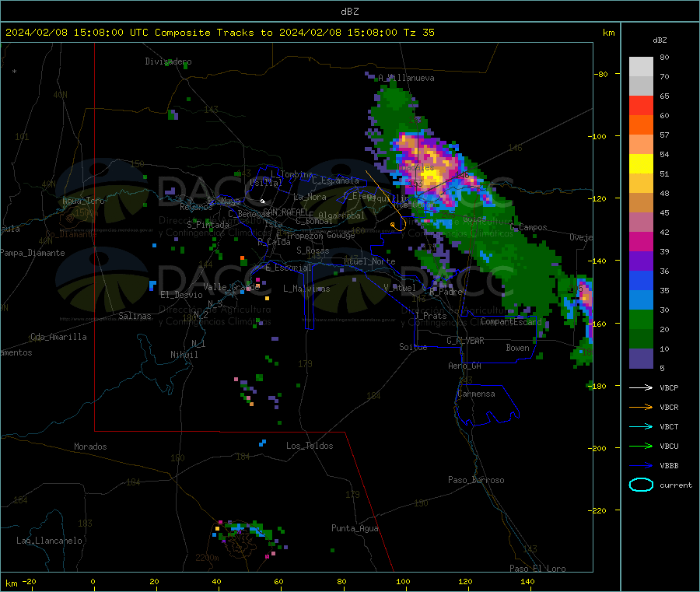
Task: Click the 'Tropezon Goudge' map label
Action: tap(320, 235)
